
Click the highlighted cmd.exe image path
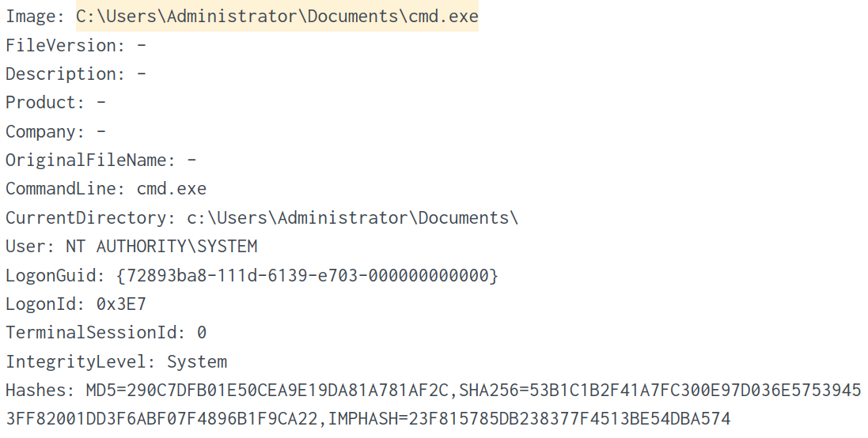point(277,17)
